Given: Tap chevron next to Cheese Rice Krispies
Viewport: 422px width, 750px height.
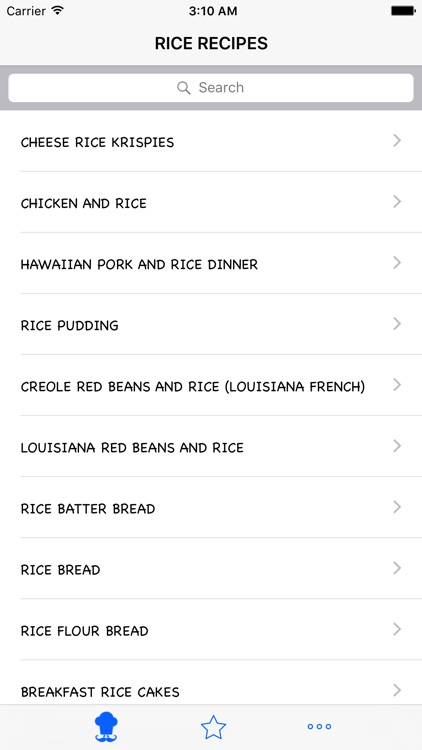Looking at the screenshot, I should click(x=397, y=141).
